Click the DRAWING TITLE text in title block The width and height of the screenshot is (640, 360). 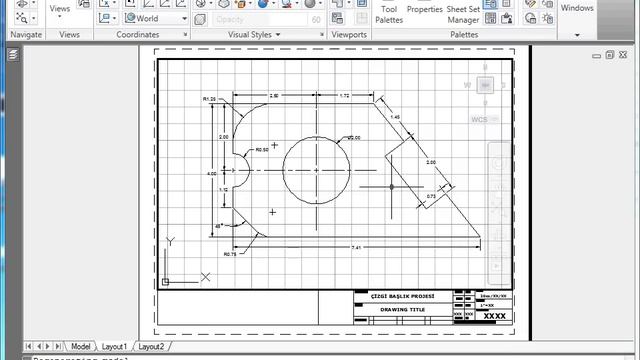click(x=402, y=310)
